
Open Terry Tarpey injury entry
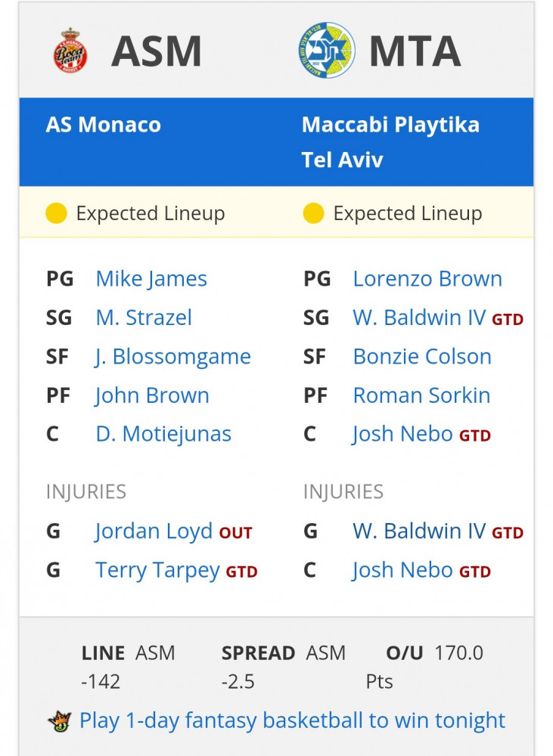point(157,570)
